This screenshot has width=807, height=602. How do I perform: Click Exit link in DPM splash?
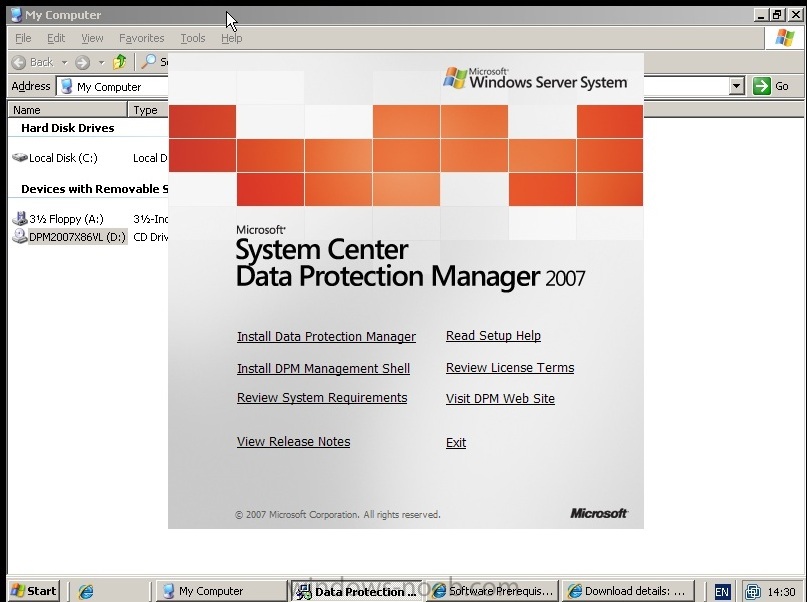coord(456,442)
